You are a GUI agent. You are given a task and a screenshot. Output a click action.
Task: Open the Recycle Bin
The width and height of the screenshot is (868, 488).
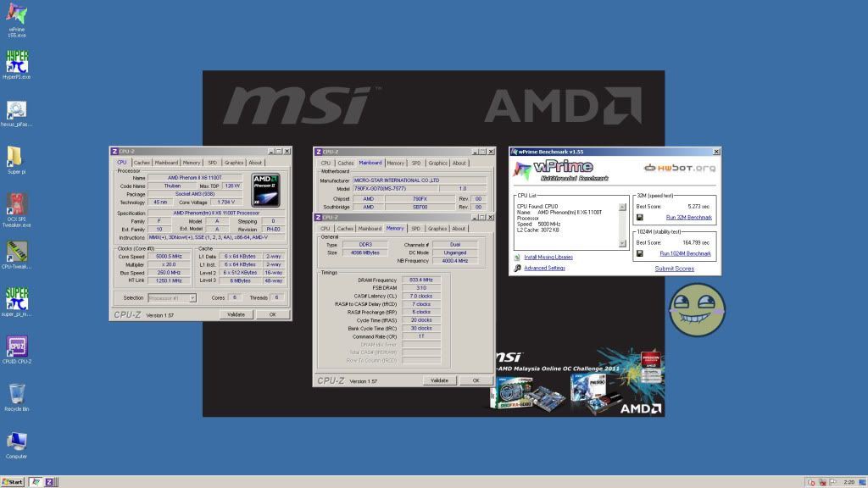[16, 394]
